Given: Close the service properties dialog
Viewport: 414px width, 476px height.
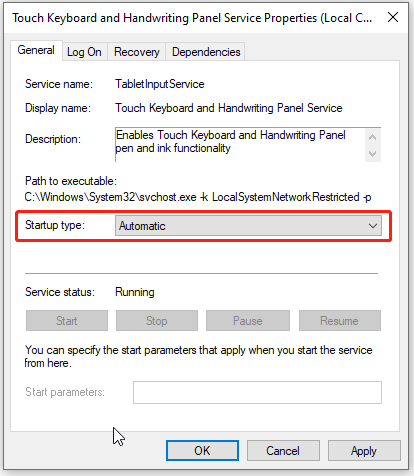Looking at the screenshot, I should [x=393, y=17].
